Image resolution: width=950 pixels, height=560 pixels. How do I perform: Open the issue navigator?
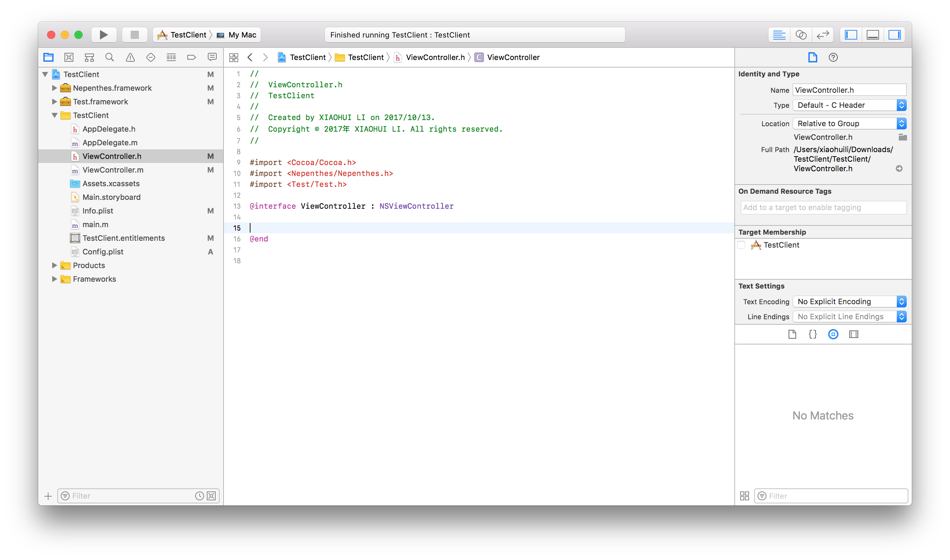(130, 57)
